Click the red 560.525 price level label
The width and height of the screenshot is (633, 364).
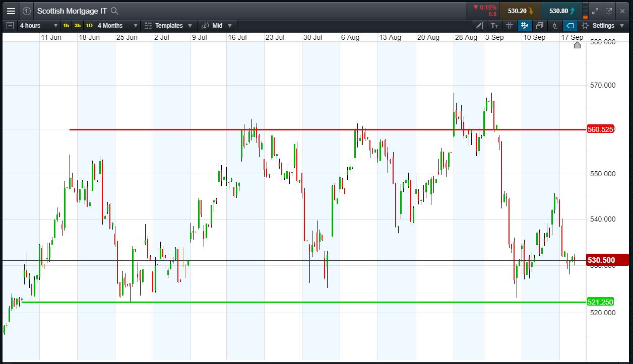600,129
